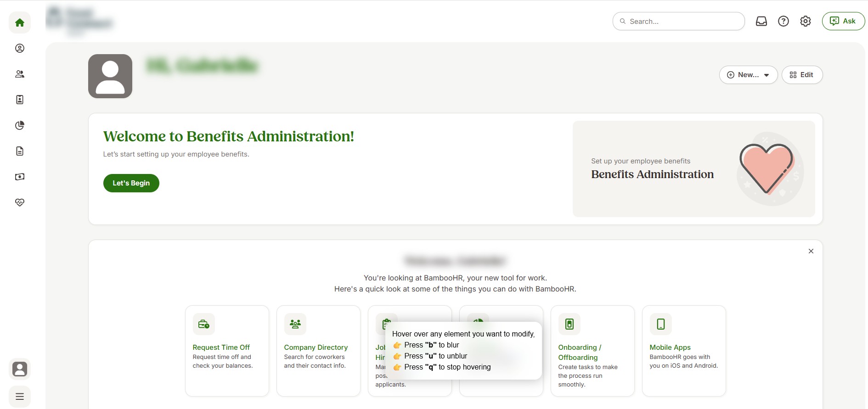868x409 pixels.
Task: Open the Payroll money sidebar icon
Action: [x=20, y=177]
